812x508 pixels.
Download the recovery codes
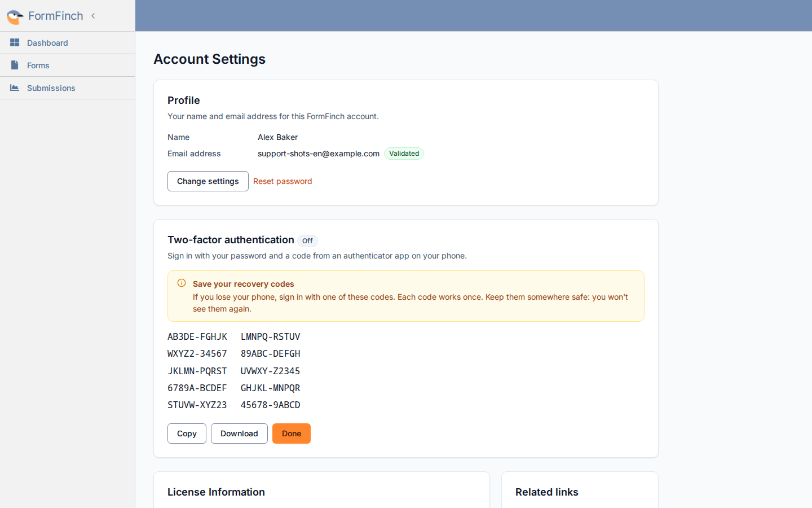239,433
